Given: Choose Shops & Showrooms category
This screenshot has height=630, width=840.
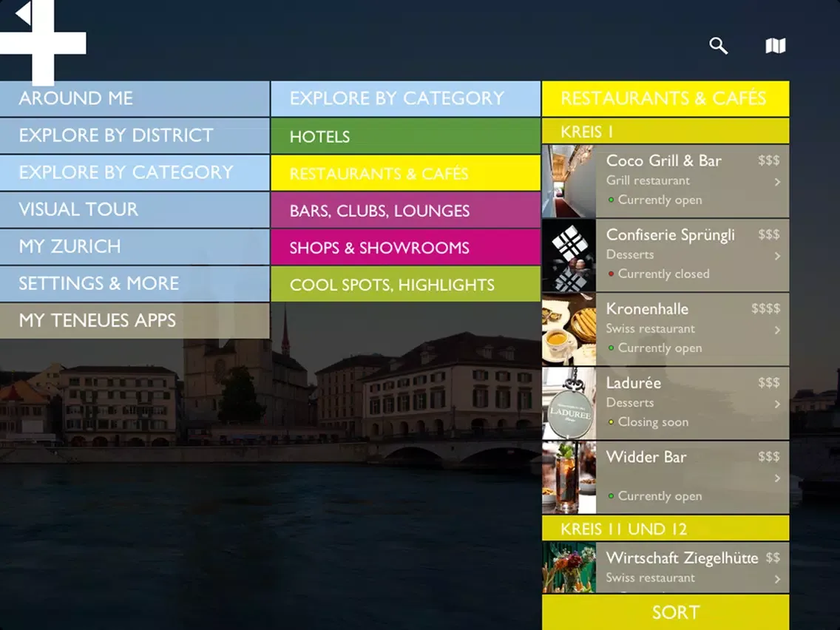Looking at the screenshot, I should coord(405,247).
